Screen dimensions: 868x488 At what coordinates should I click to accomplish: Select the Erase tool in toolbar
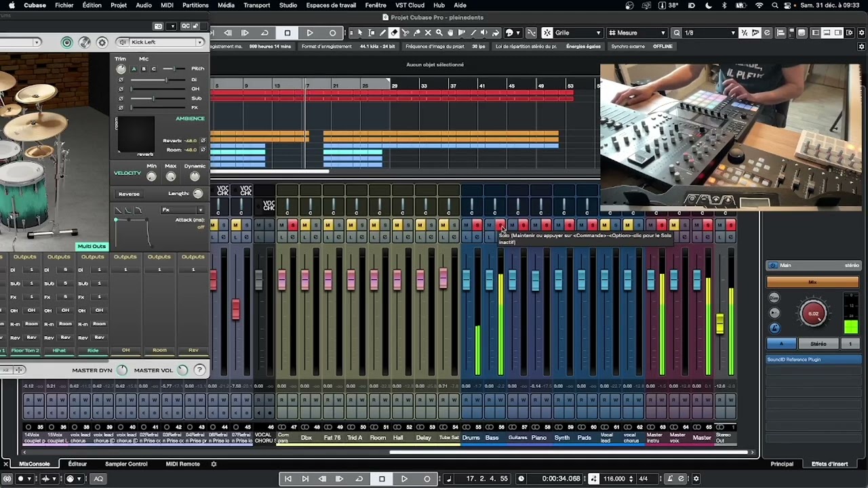pyautogui.click(x=393, y=33)
